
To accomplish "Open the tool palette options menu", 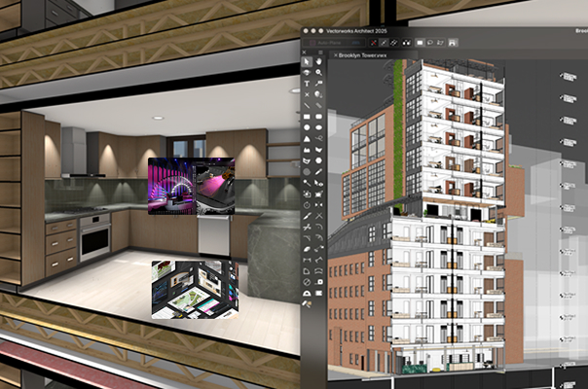I will pos(320,53).
